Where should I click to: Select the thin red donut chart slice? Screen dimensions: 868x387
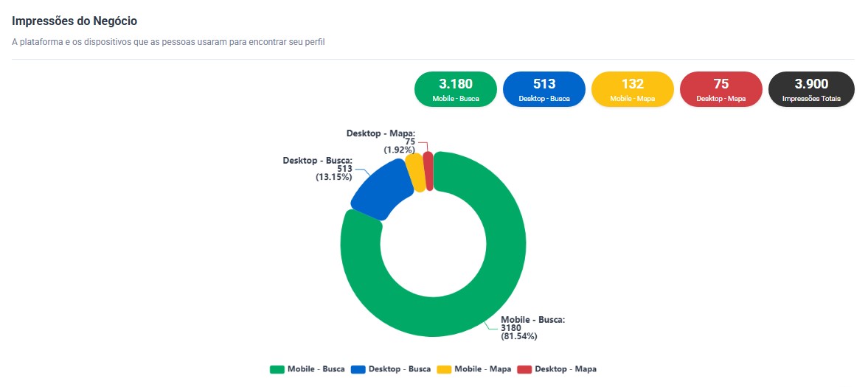(x=428, y=170)
